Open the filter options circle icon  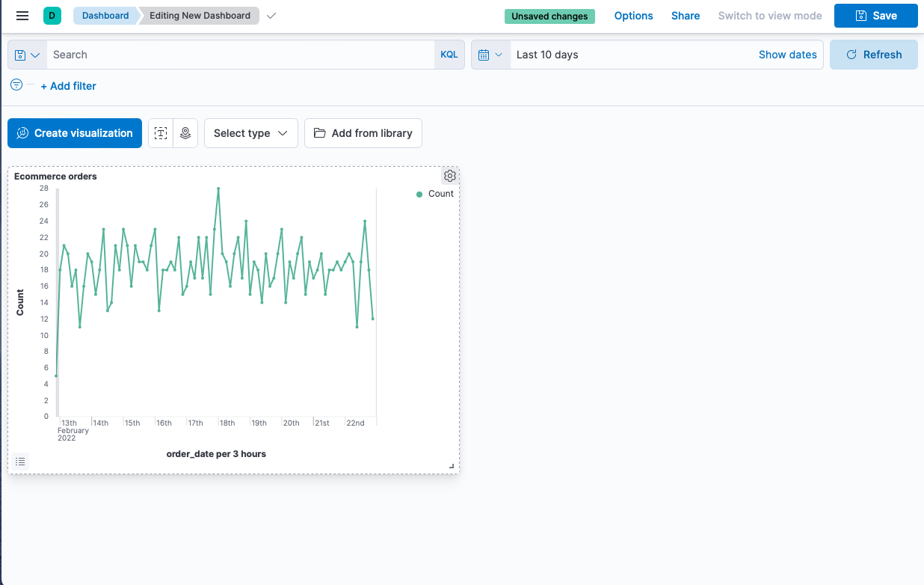pyautogui.click(x=16, y=85)
